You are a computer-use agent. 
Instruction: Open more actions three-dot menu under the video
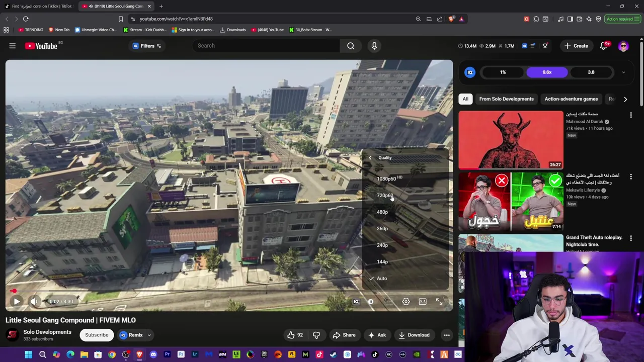point(446,335)
